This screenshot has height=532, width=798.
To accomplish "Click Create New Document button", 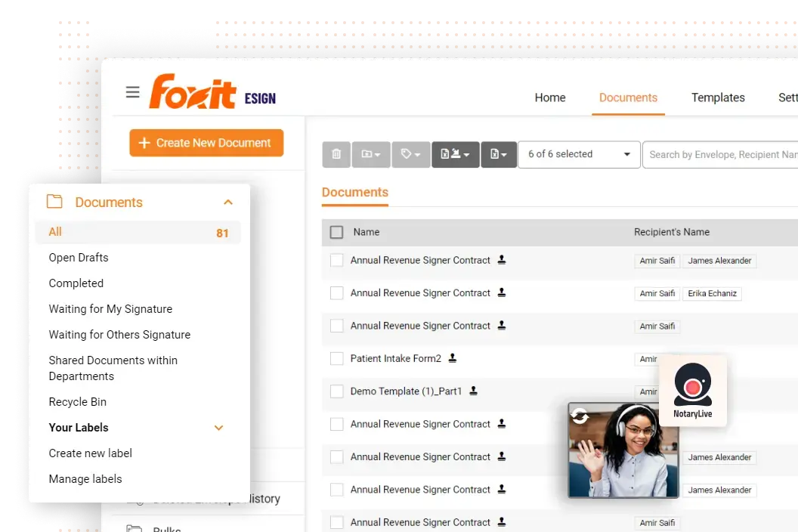I will (206, 143).
